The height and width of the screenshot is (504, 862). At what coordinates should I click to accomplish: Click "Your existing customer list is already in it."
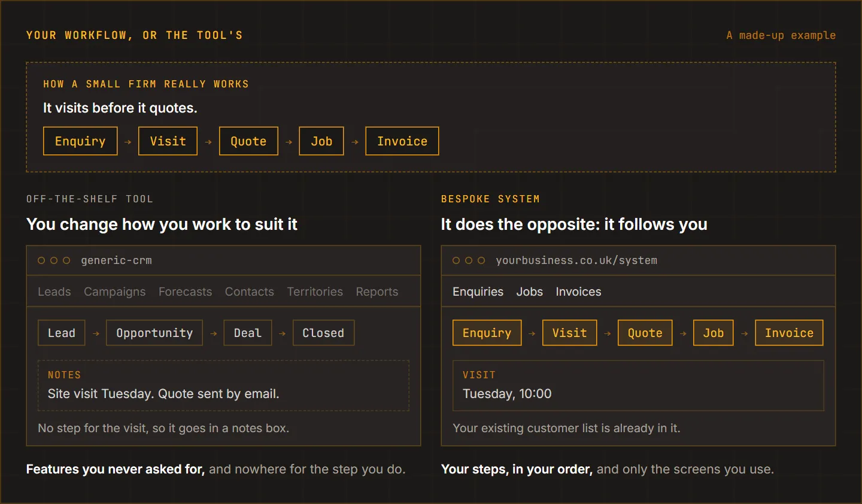[566, 428]
